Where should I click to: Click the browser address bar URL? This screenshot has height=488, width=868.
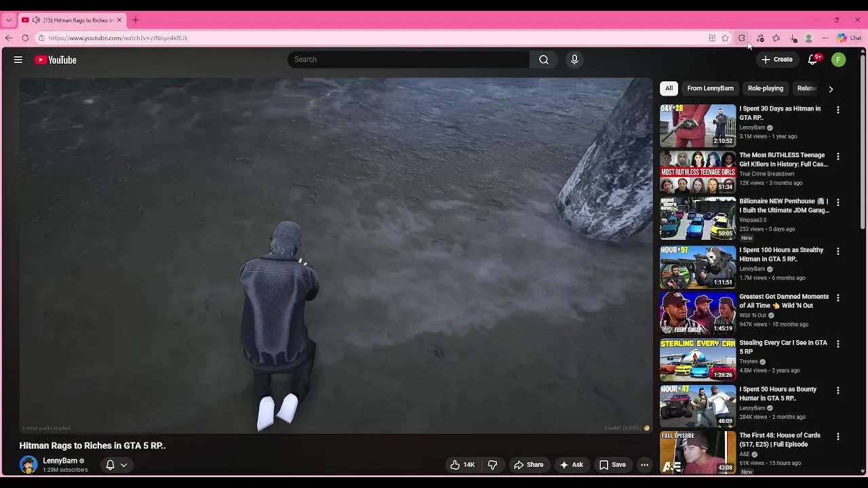pyautogui.click(x=118, y=38)
